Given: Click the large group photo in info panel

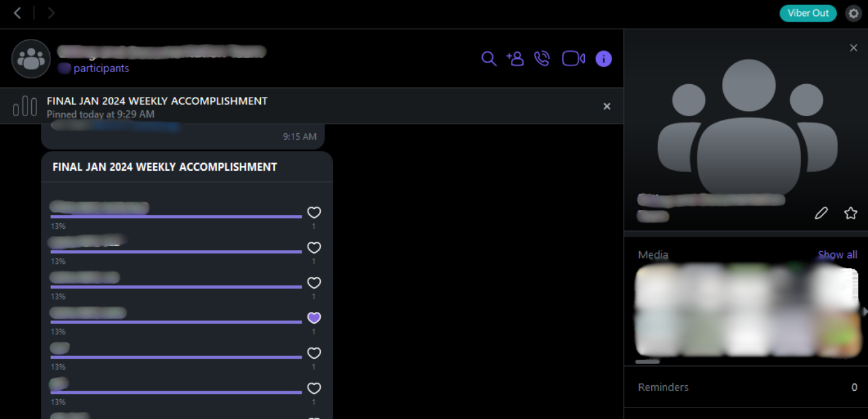Looking at the screenshot, I should [x=746, y=129].
